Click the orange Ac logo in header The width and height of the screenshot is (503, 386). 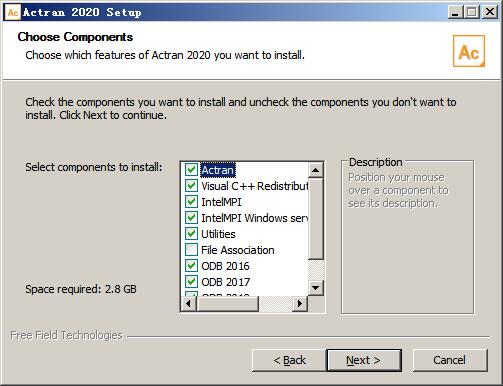pyautogui.click(x=469, y=51)
